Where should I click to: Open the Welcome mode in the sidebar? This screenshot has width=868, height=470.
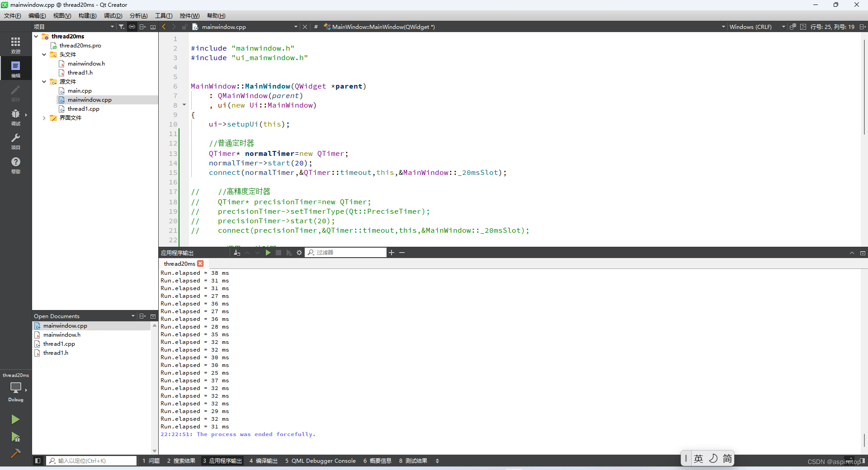coord(15,45)
